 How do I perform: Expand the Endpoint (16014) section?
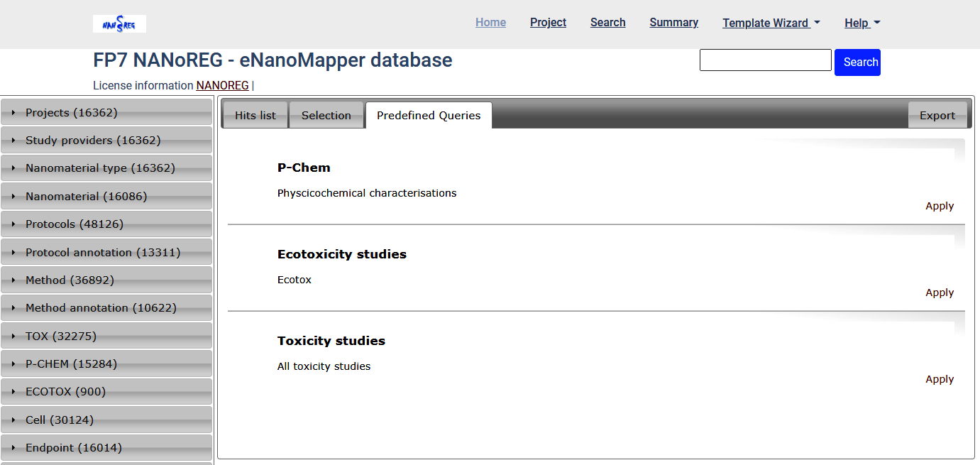tap(74, 448)
